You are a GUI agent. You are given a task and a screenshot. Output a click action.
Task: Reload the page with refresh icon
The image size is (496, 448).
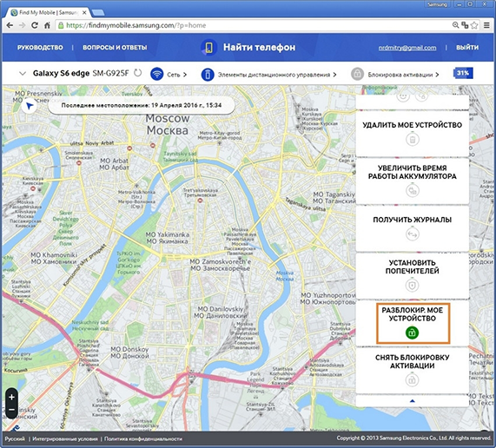coord(35,25)
